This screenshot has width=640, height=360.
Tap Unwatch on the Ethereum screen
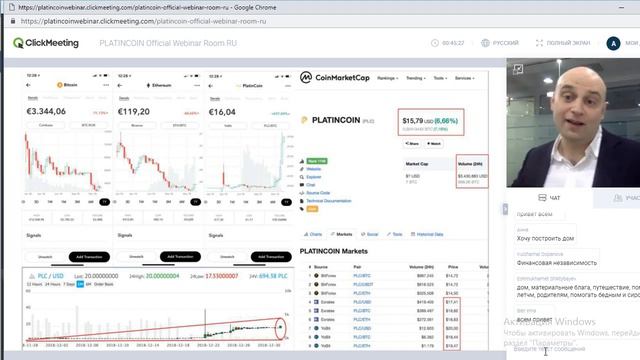[136, 257]
